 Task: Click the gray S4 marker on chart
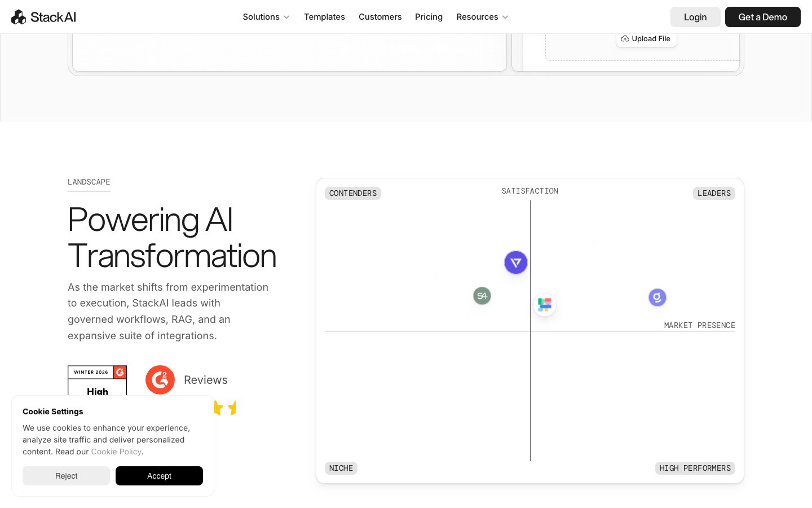[x=482, y=296]
